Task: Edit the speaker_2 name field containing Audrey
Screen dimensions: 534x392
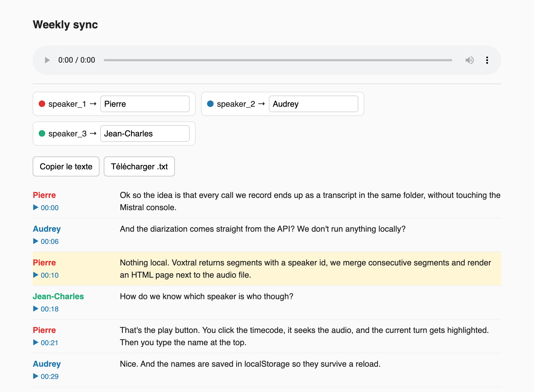Action: (x=313, y=104)
